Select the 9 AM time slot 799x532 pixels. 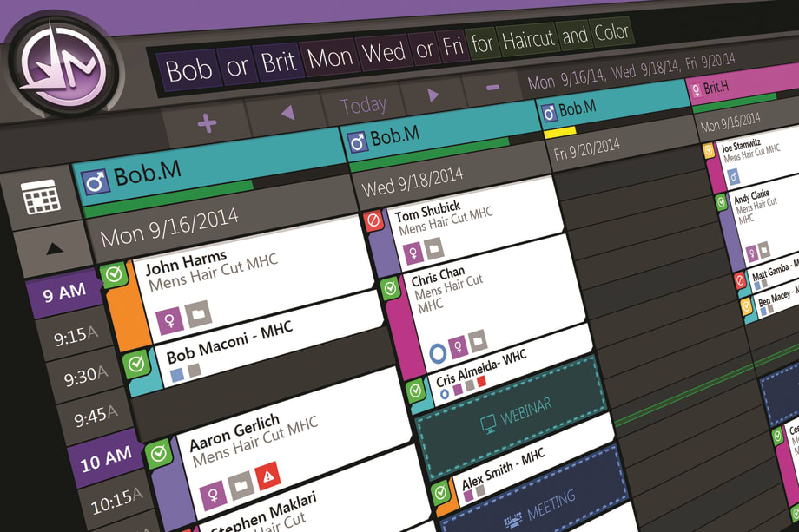click(x=64, y=293)
